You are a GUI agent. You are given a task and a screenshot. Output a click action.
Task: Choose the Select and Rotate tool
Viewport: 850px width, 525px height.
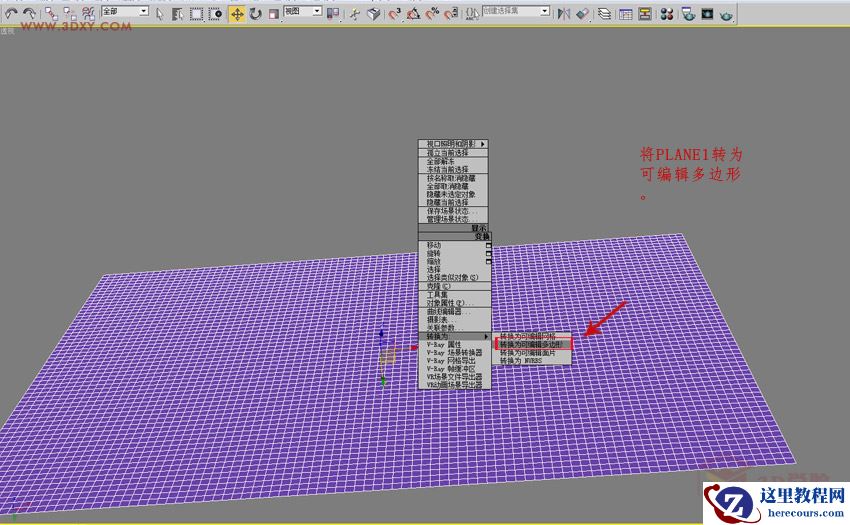tap(255, 14)
